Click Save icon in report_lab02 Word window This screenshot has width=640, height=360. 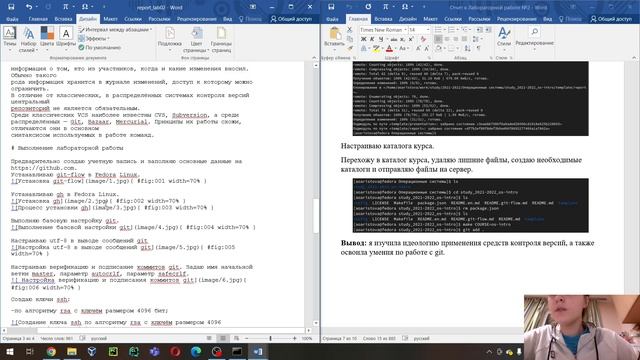(x=11, y=7)
